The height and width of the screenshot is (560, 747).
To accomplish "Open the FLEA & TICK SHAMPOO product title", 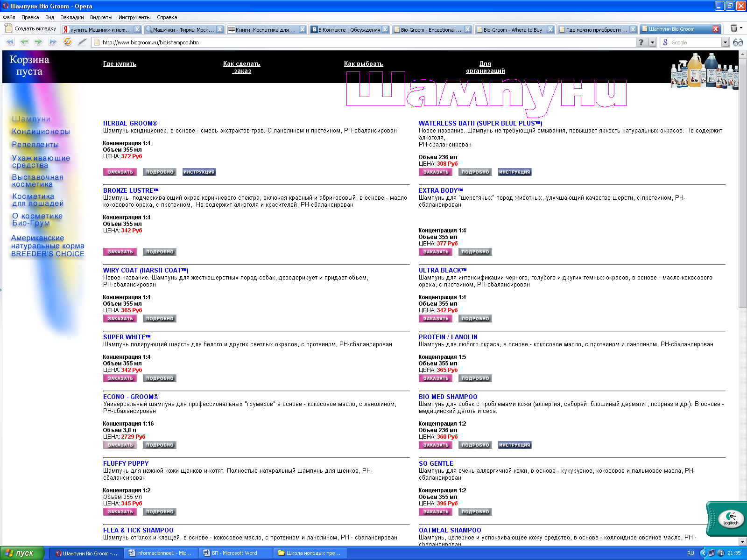I will tap(138, 530).
